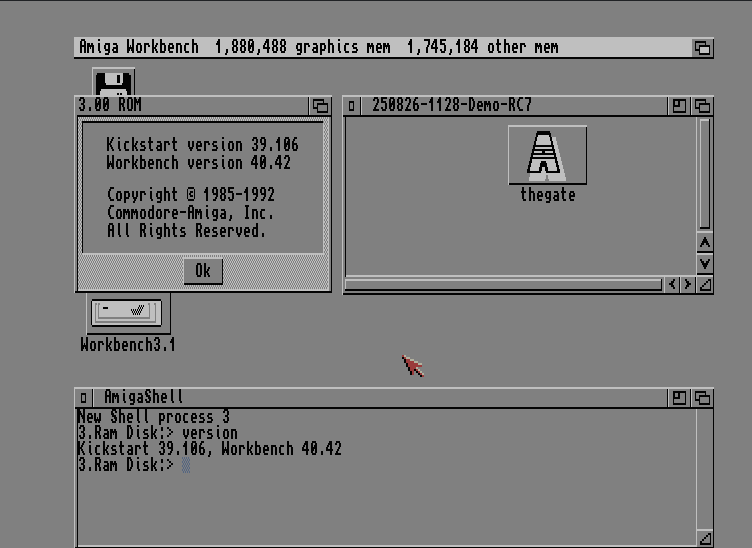Screen dimensions: 752x548
Task: Click 'Workbench version 40.42' text in dialog
Action: pyautogui.click(x=199, y=163)
